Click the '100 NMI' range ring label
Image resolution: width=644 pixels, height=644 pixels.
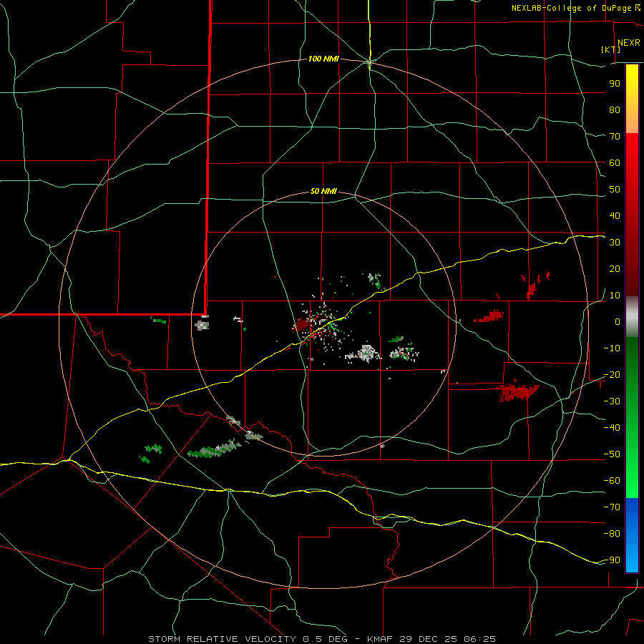(x=323, y=59)
